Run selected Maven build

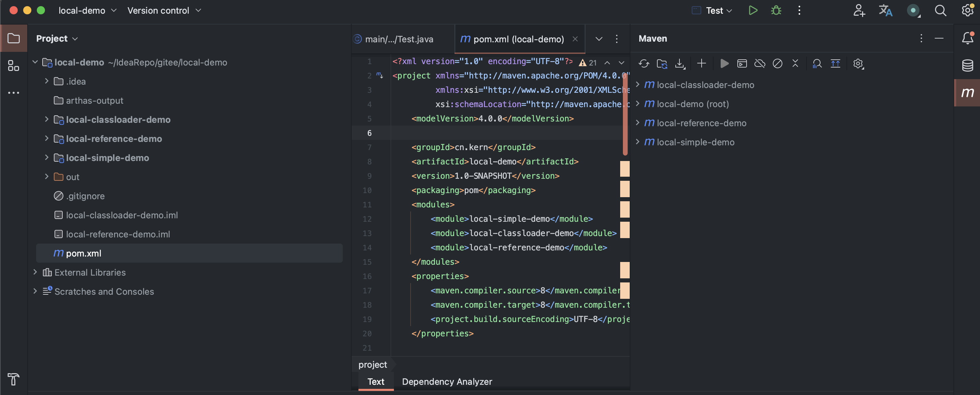point(724,63)
